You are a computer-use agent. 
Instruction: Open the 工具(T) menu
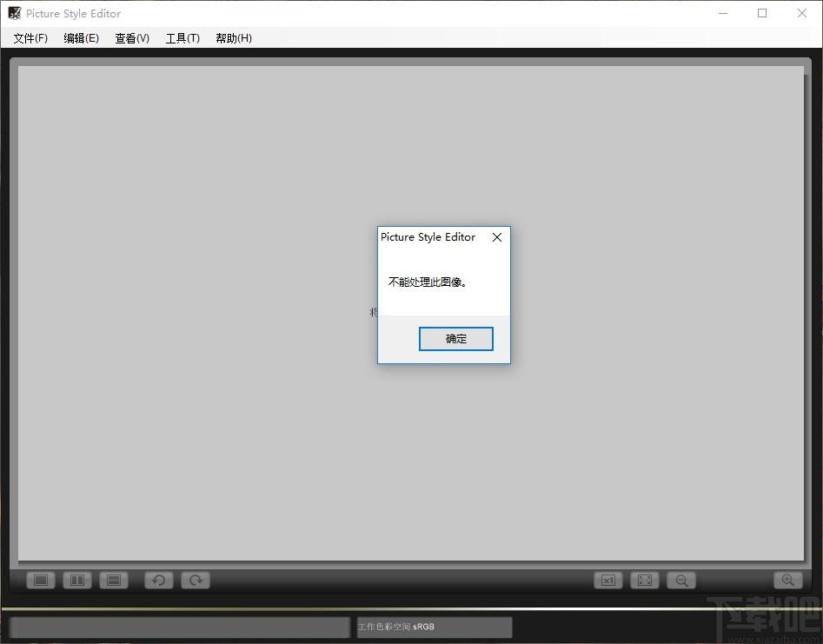tap(183, 38)
